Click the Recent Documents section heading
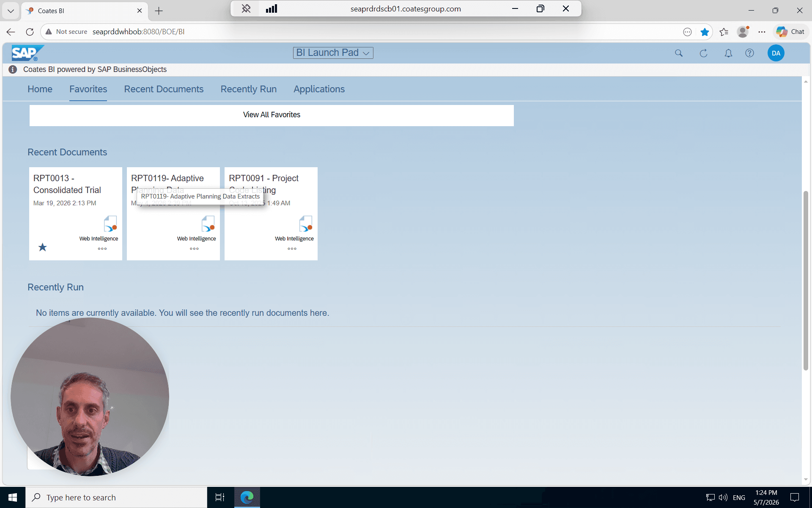812x508 pixels. click(67, 152)
